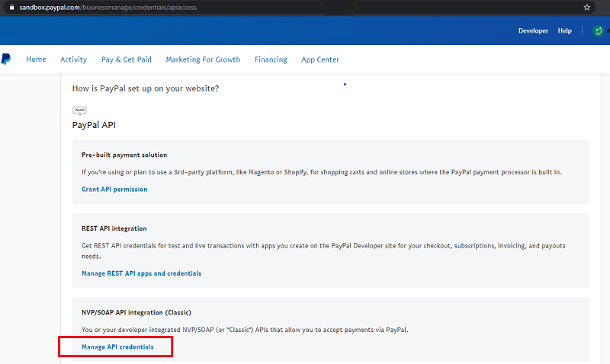Open Pay & Get Paid menu
Viewport: 610px width, 364px height.
pyautogui.click(x=127, y=59)
